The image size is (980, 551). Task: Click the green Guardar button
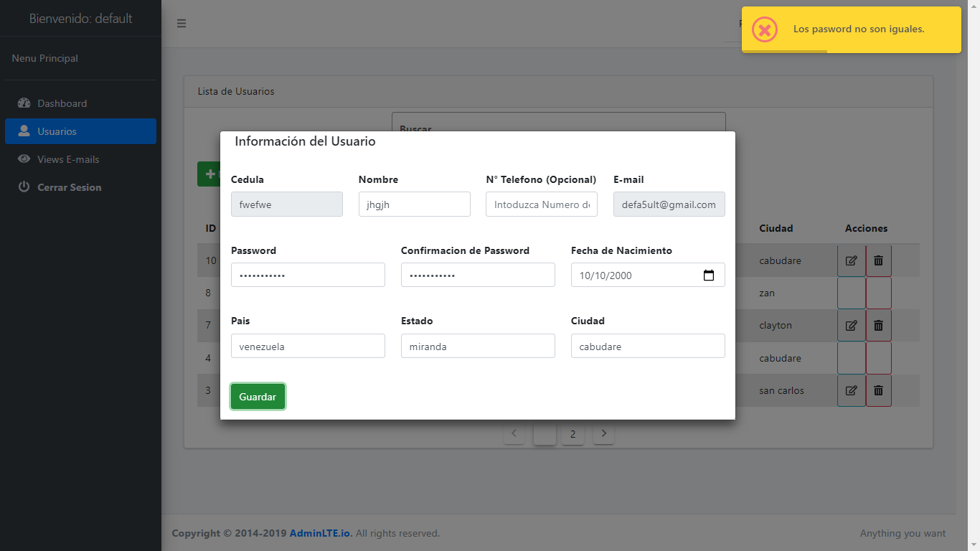[x=258, y=397]
